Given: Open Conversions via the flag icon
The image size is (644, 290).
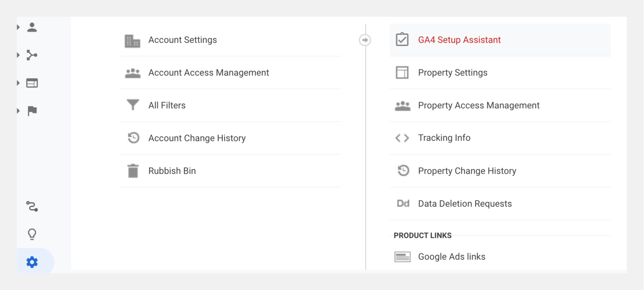Looking at the screenshot, I should point(32,111).
